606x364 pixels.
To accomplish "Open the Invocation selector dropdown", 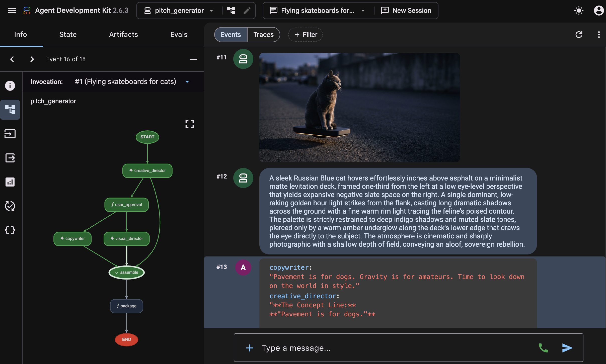I will (x=132, y=82).
